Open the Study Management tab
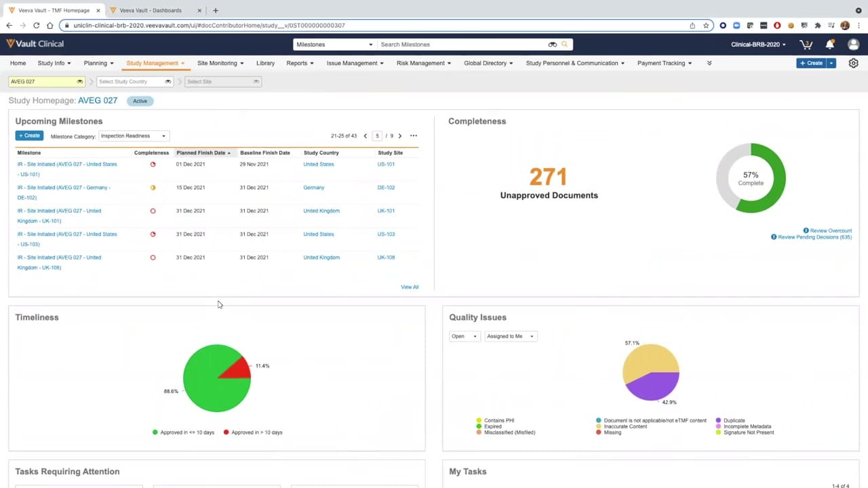 pyautogui.click(x=155, y=63)
